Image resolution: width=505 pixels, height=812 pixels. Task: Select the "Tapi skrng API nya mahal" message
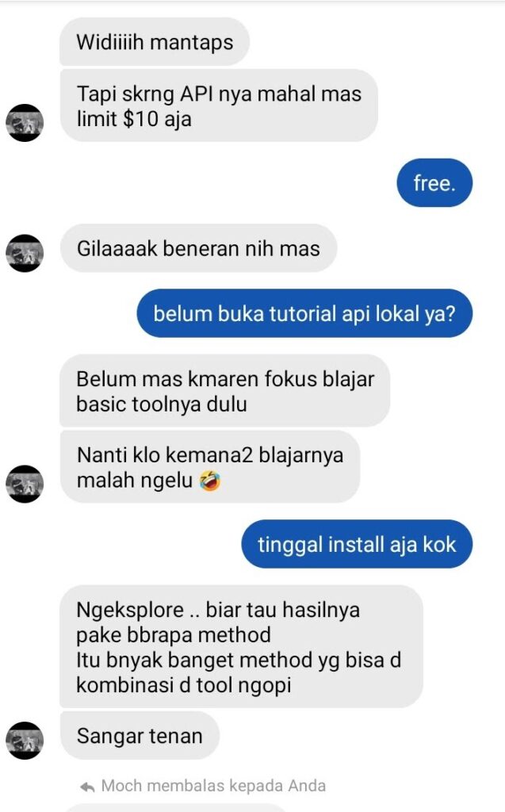click(x=219, y=105)
